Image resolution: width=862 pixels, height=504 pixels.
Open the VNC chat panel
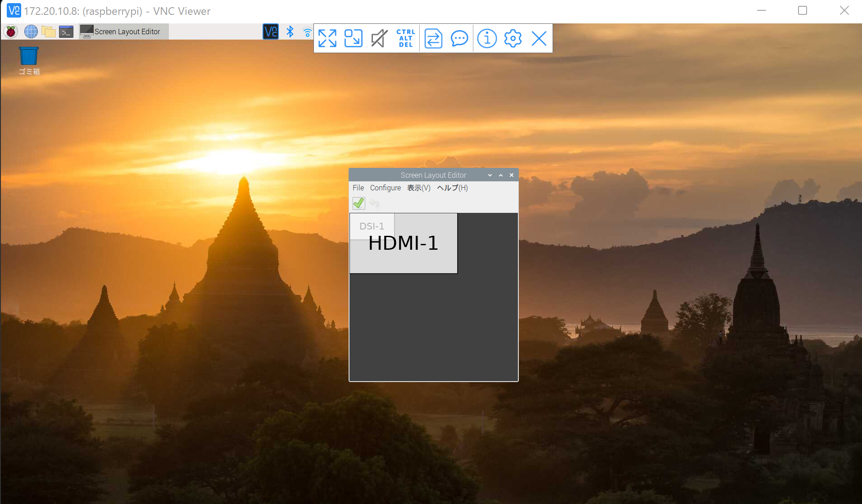[x=459, y=38]
